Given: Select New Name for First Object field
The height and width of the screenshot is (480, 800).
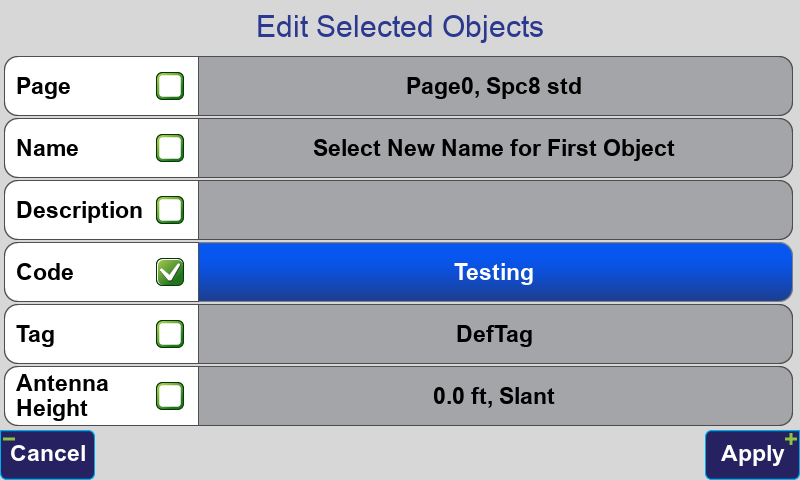Looking at the screenshot, I should pyautogui.click(x=495, y=148).
